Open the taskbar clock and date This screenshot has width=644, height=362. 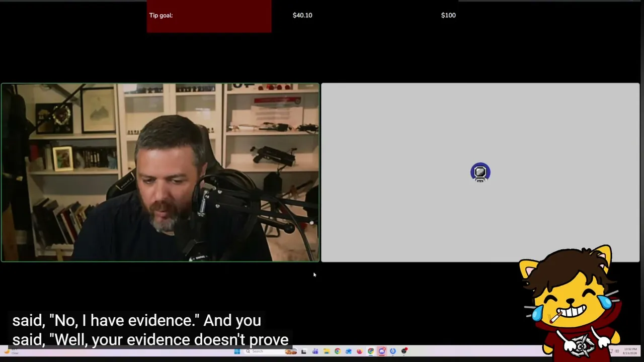630,350
